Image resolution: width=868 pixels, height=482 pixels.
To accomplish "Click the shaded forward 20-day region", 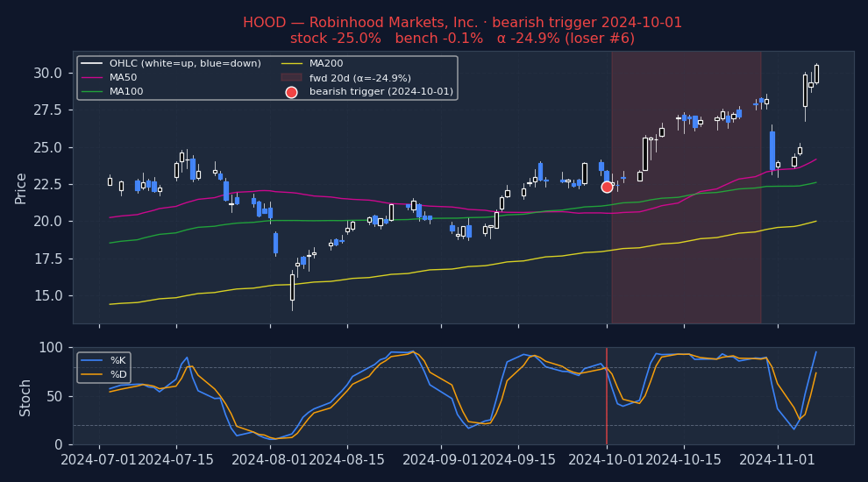I will (x=687, y=188).
